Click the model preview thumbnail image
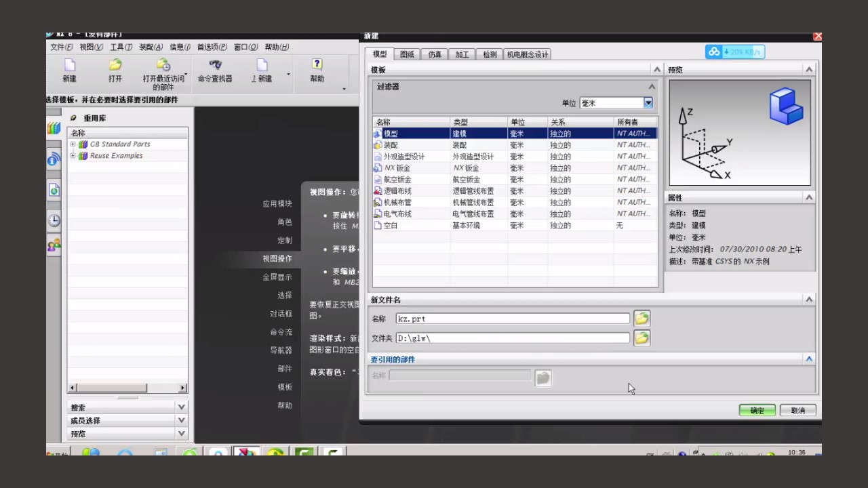 [x=740, y=133]
